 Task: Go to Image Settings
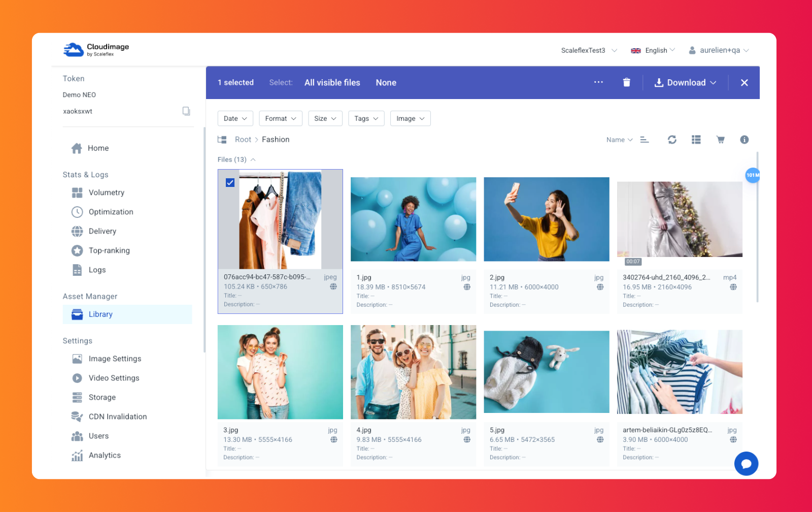tap(115, 359)
